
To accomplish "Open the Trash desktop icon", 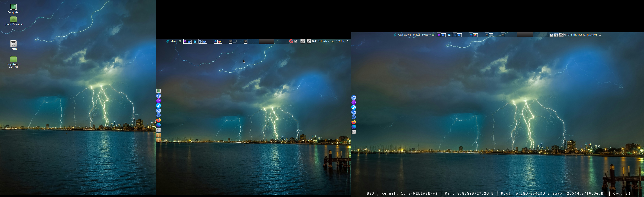I will 13,44.
